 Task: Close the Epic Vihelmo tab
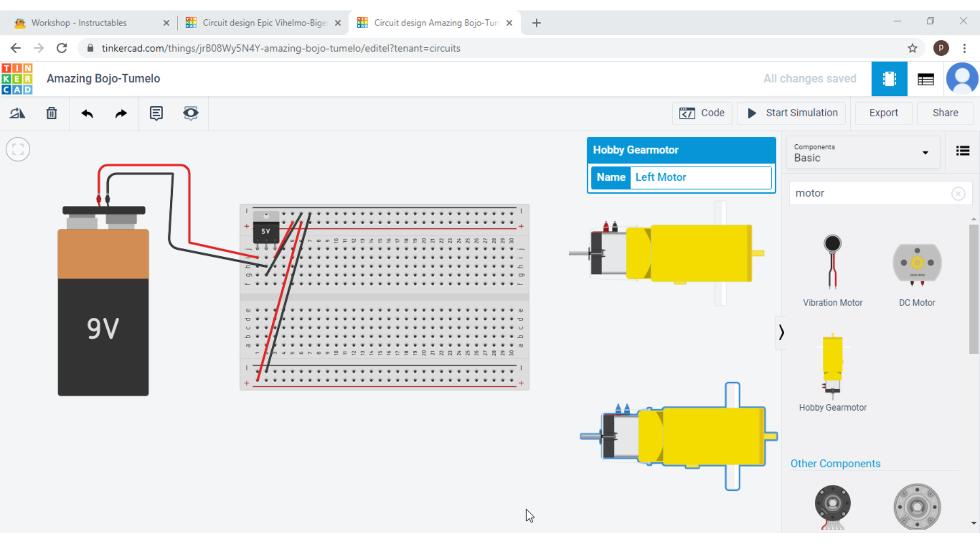(338, 23)
